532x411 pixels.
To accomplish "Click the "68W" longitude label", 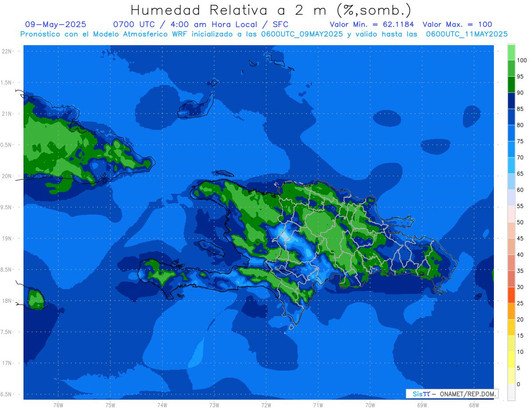I will tap(473, 405).
